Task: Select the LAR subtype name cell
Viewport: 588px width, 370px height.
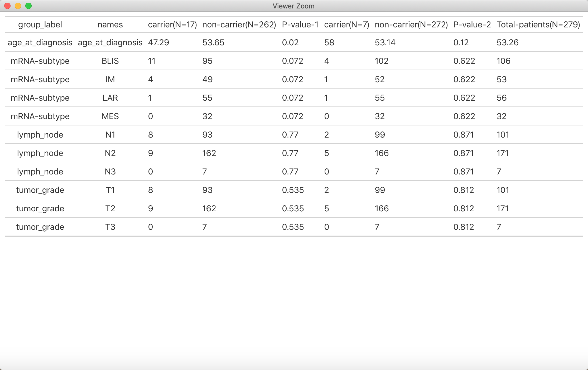Action: (110, 98)
